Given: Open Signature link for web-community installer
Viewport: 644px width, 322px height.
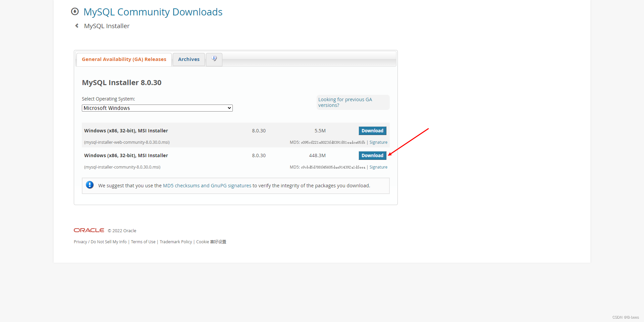Looking at the screenshot, I should (x=378, y=142).
